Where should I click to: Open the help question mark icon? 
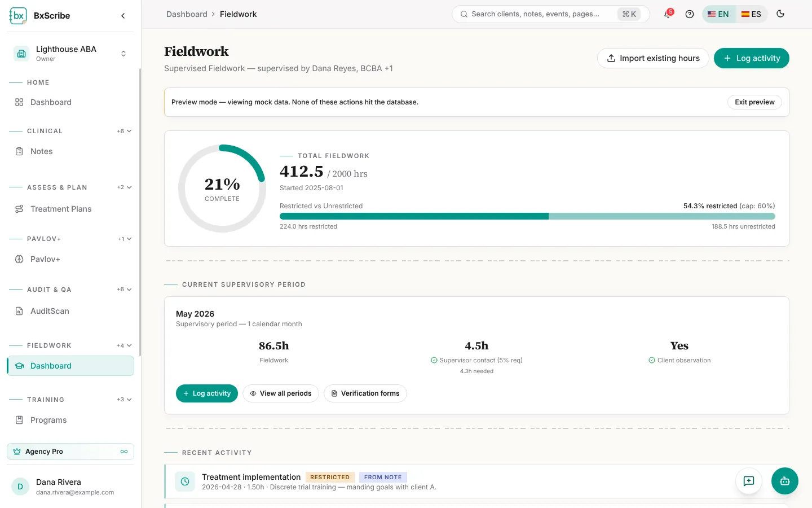coord(689,14)
